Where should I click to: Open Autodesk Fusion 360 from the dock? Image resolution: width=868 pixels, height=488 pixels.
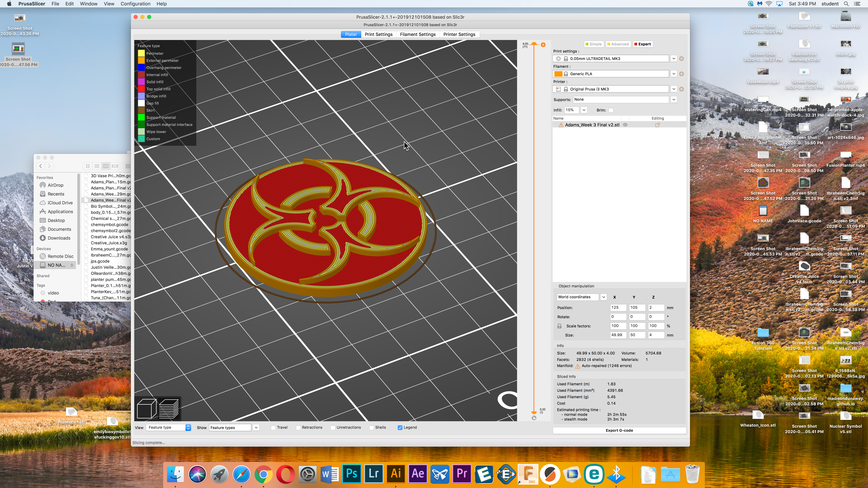click(528, 474)
